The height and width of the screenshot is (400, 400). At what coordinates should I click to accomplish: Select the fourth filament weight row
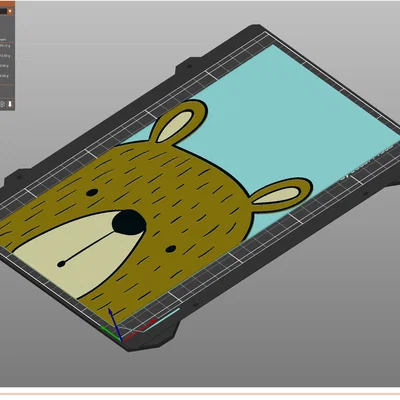coord(4,76)
